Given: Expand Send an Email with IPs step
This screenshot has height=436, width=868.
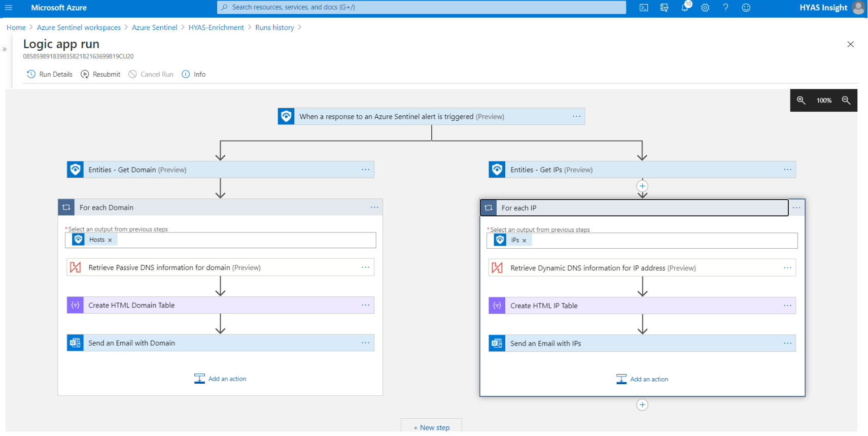Looking at the screenshot, I should [x=642, y=343].
